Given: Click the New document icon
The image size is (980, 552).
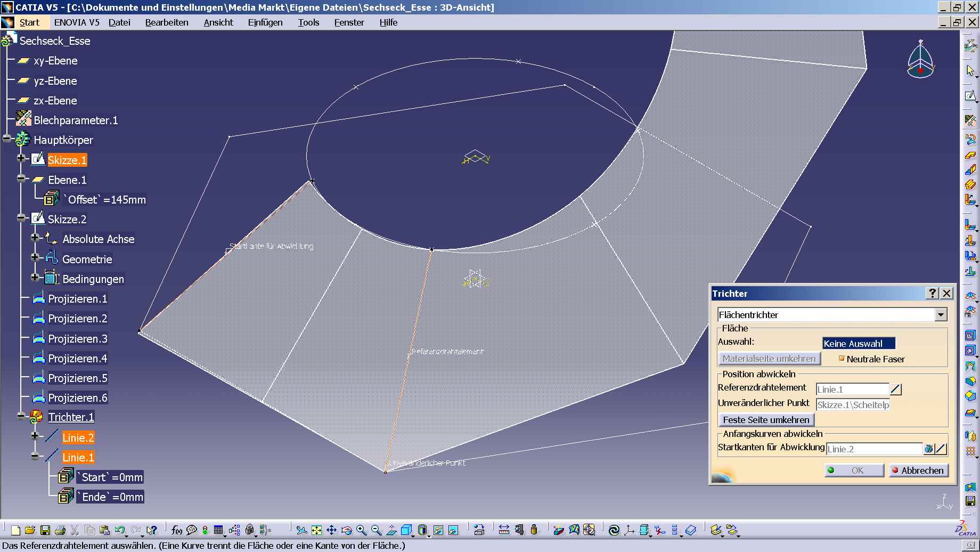Looking at the screenshot, I should click(x=15, y=530).
